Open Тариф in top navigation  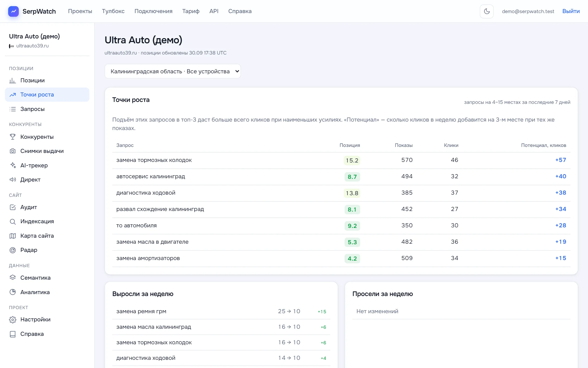(191, 11)
